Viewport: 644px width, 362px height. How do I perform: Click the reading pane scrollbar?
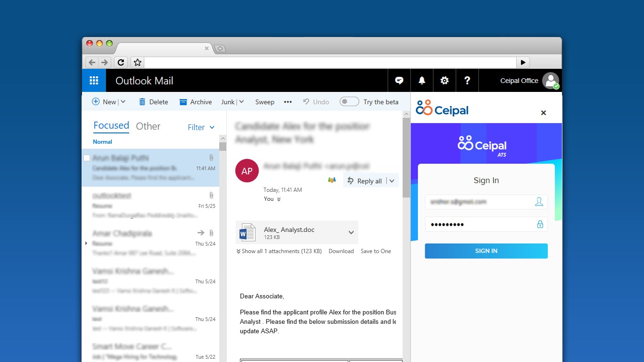pyautogui.click(x=406, y=158)
